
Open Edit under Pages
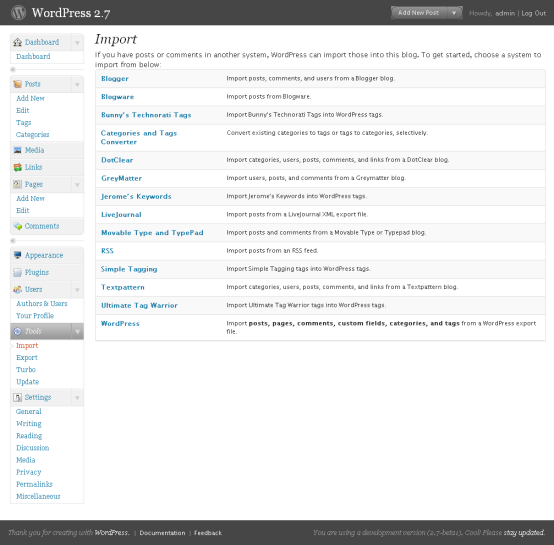(23, 210)
